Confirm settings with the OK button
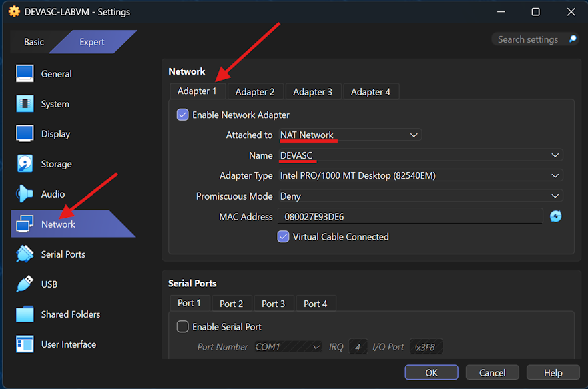Screen dimensions: 588x389 (x=431, y=372)
